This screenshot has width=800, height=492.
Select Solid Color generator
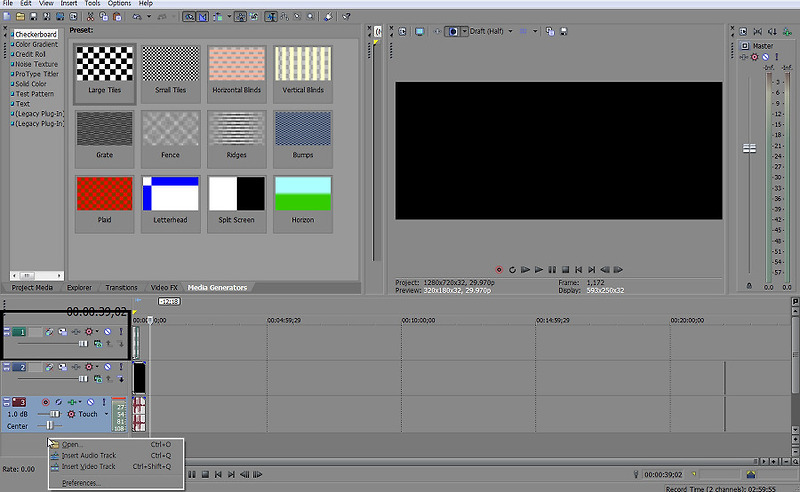[31, 84]
